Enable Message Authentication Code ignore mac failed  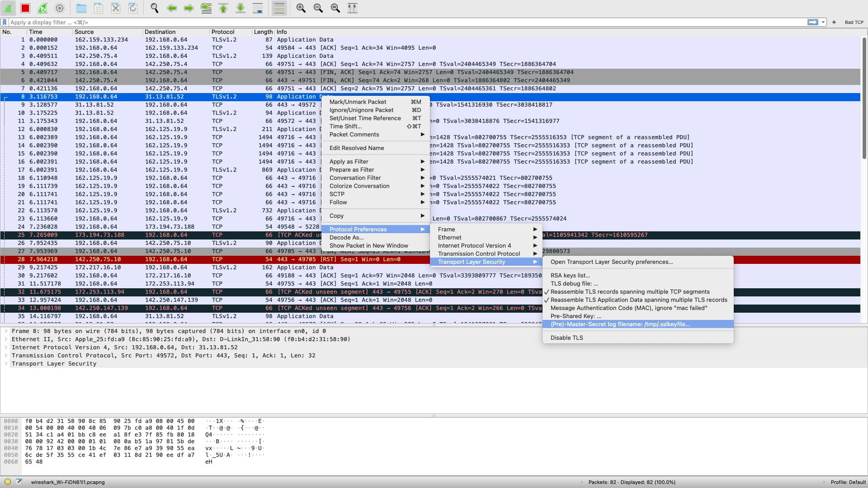(629, 308)
